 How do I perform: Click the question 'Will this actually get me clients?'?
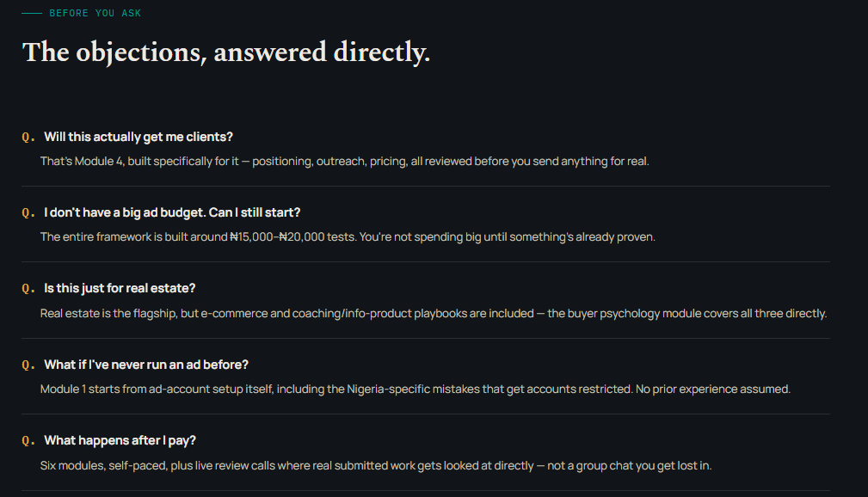click(x=139, y=137)
